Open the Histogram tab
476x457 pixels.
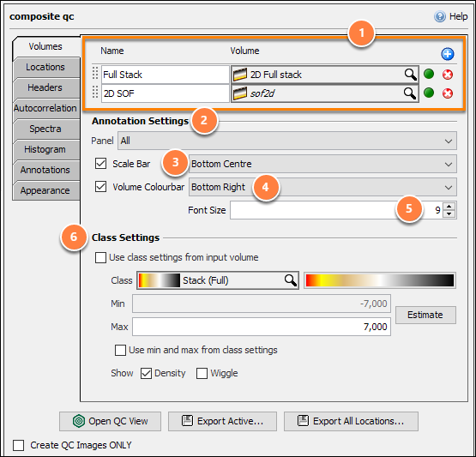point(45,149)
